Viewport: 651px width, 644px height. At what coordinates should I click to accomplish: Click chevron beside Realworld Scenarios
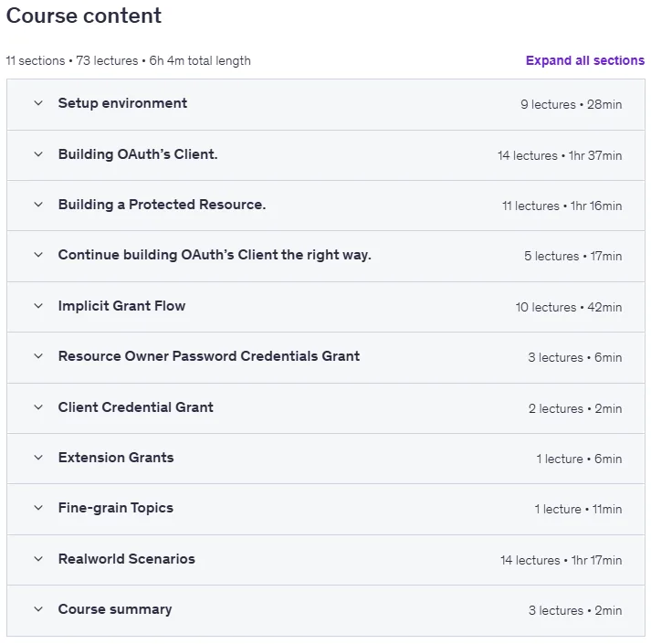[38, 559]
